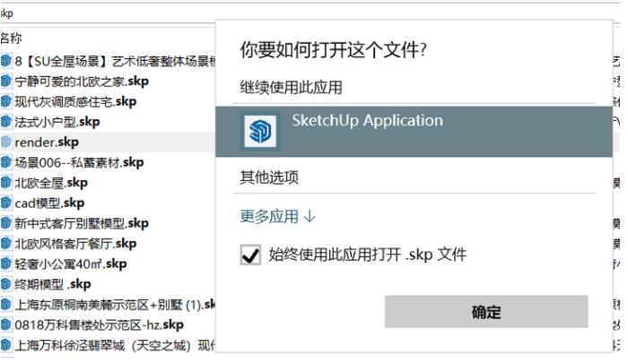The width and height of the screenshot is (628, 364).
Task: Select file 新中式客厅别墅模型.skp
Action: 82,223
